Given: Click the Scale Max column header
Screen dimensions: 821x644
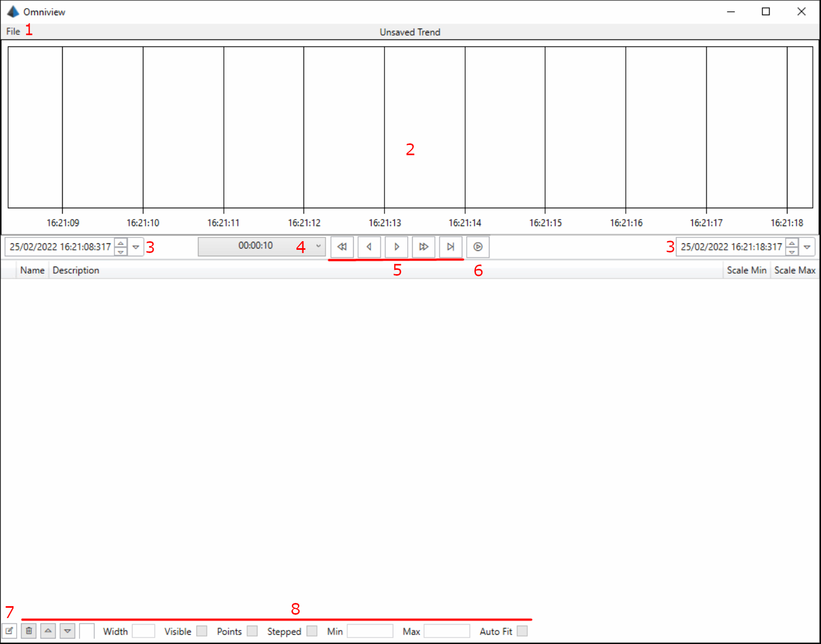Looking at the screenshot, I should coord(795,270).
